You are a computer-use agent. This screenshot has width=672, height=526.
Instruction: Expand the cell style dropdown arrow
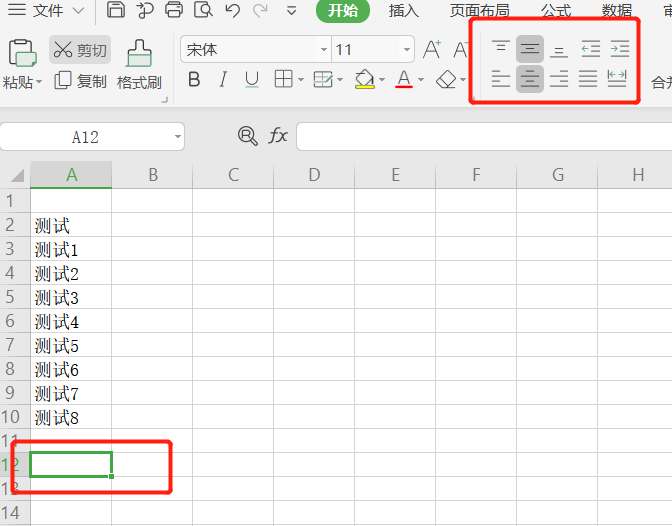click(x=340, y=80)
